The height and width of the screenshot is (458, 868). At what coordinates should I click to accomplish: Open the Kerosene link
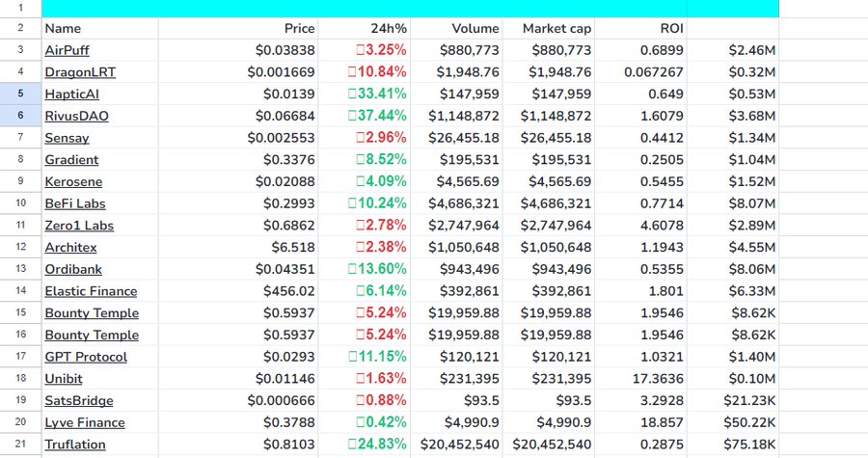[x=73, y=182]
